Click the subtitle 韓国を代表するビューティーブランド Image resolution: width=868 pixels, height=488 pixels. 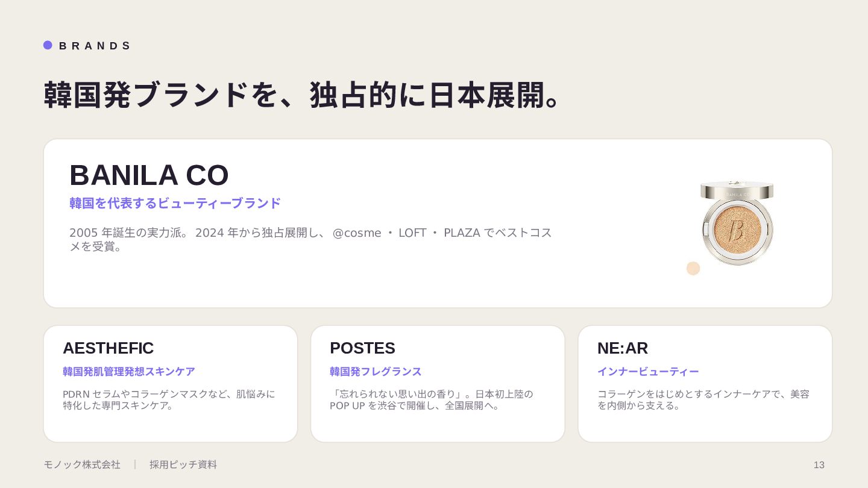coord(175,203)
